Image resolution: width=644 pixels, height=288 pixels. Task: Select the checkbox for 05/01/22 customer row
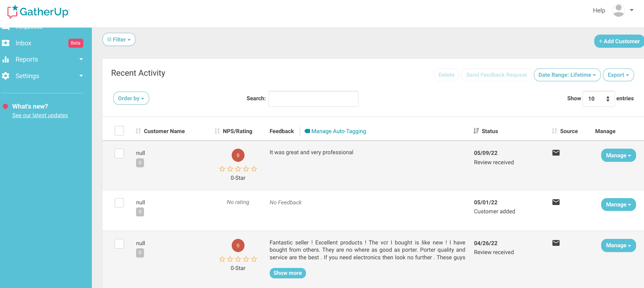click(119, 203)
